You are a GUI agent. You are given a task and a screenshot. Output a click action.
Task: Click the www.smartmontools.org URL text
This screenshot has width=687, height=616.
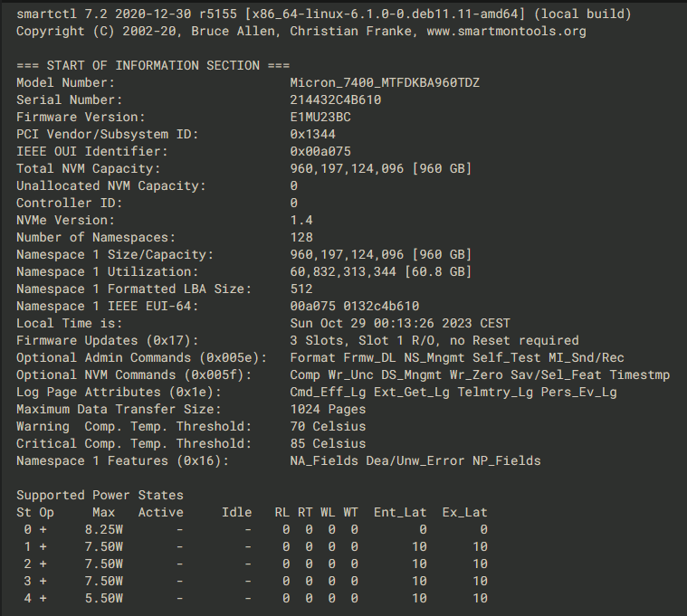pyautogui.click(x=507, y=31)
